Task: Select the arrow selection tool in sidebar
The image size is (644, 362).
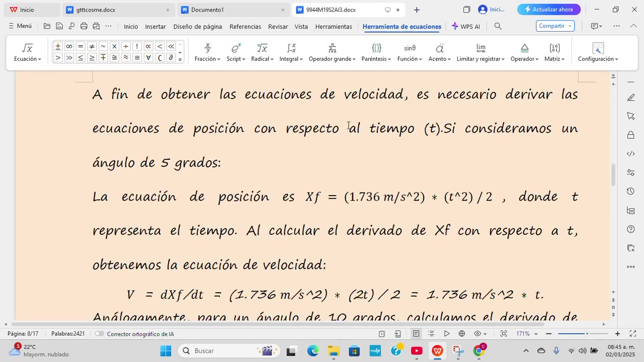Action: click(631, 116)
